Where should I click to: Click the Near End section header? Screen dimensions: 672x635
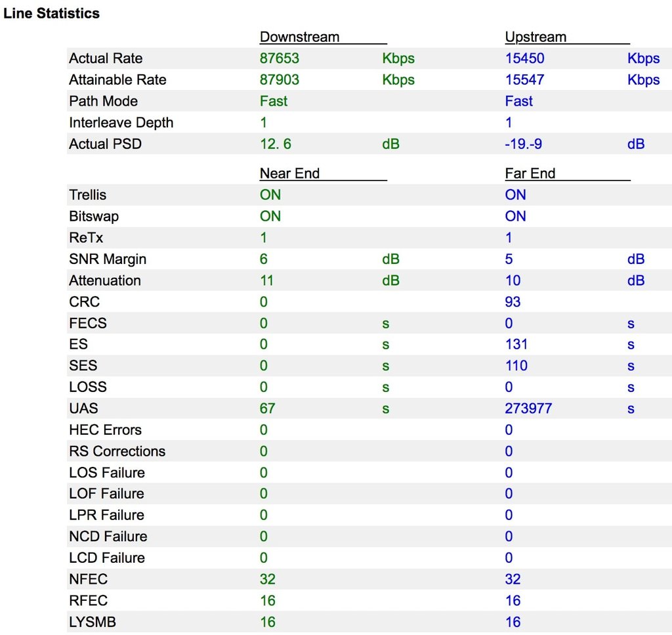[x=289, y=173]
